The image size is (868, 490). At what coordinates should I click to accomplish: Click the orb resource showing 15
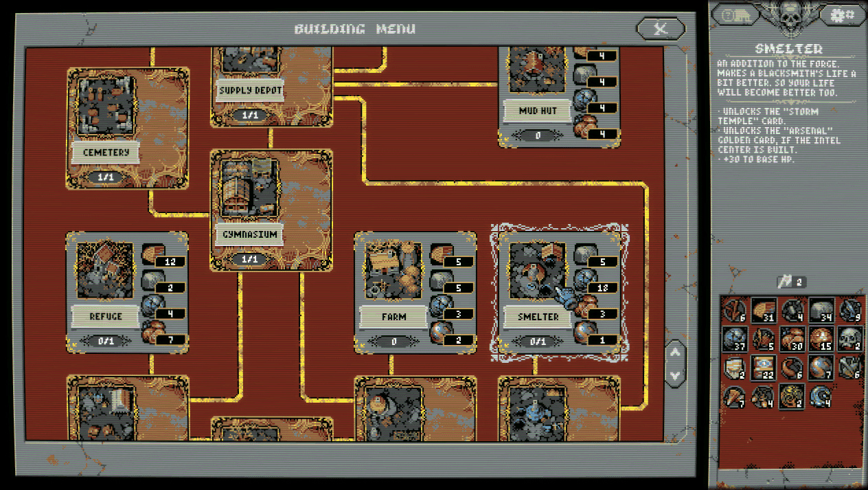(821, 339)
